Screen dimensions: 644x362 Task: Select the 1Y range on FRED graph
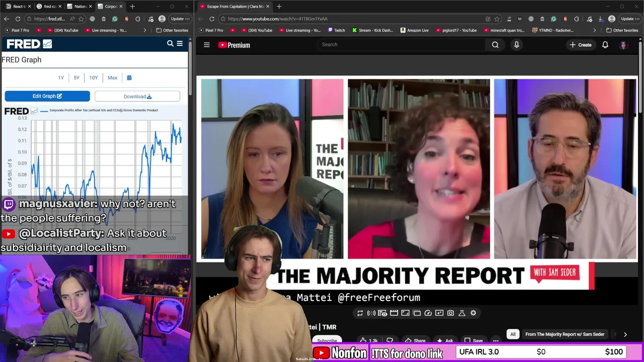[x=61, y=77]
